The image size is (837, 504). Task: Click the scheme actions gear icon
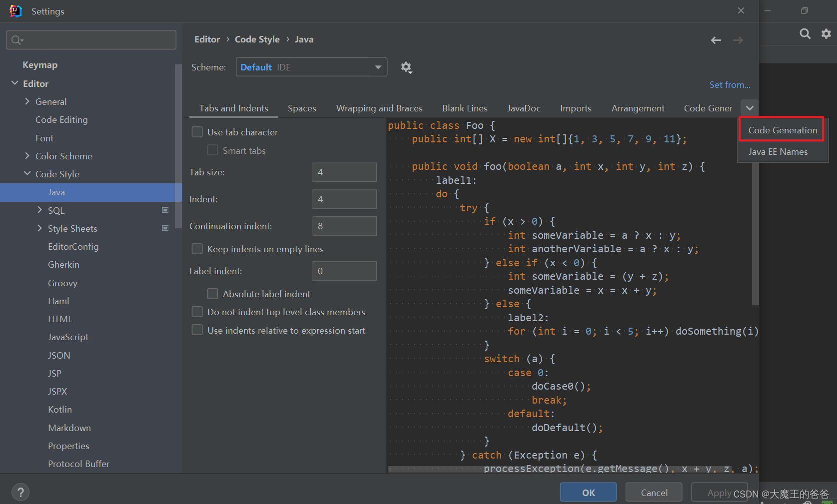click(x=406, y=67)
